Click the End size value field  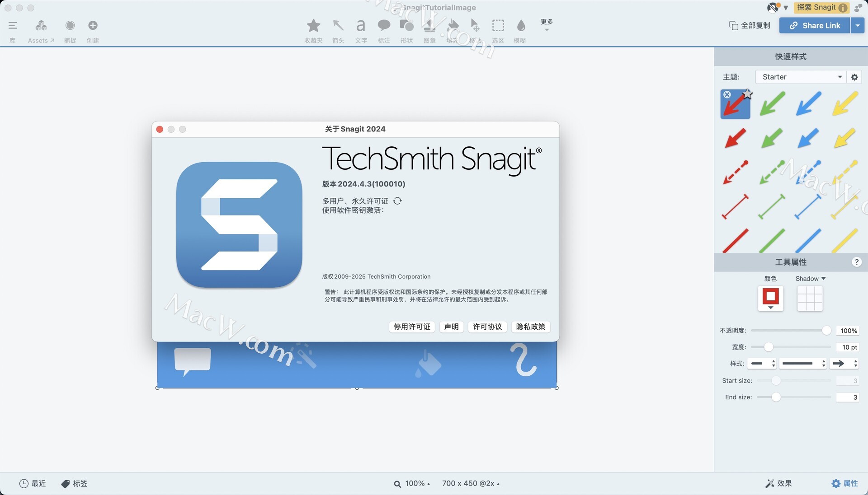tap(848, 397)
